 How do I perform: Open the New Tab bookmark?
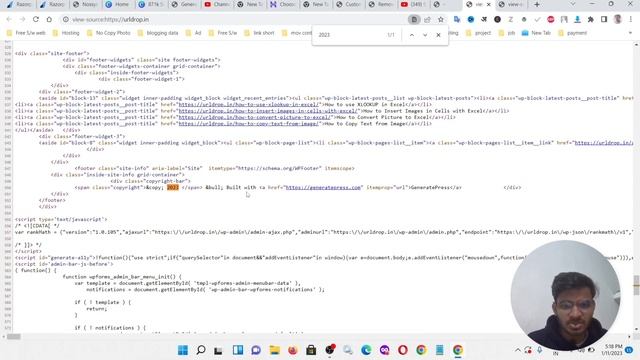(536, 33)
